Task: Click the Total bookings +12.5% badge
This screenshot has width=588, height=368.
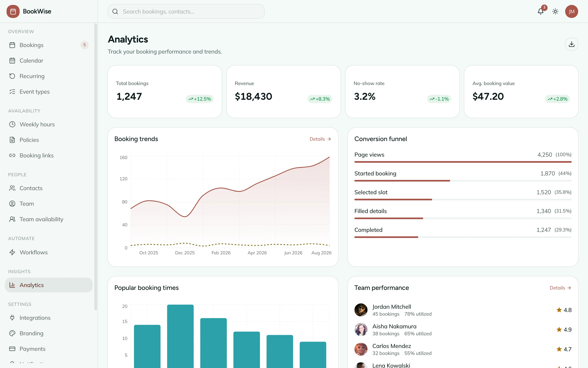Action: pos(200,99)
